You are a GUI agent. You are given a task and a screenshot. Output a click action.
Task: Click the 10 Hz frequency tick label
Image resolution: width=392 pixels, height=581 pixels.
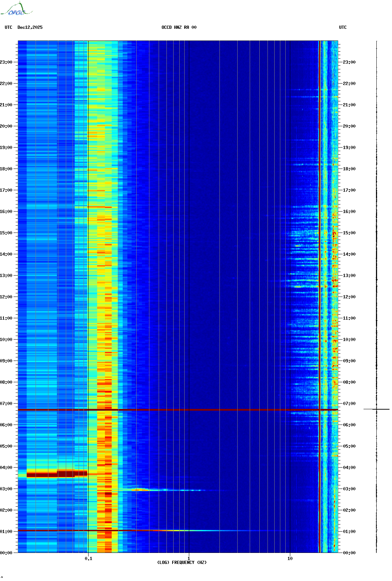[290, 558]
